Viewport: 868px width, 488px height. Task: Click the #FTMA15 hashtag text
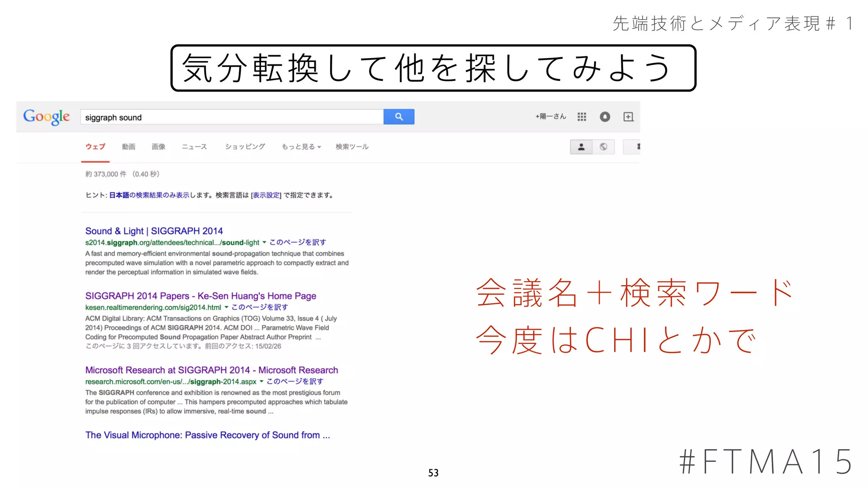coord(766,461)
